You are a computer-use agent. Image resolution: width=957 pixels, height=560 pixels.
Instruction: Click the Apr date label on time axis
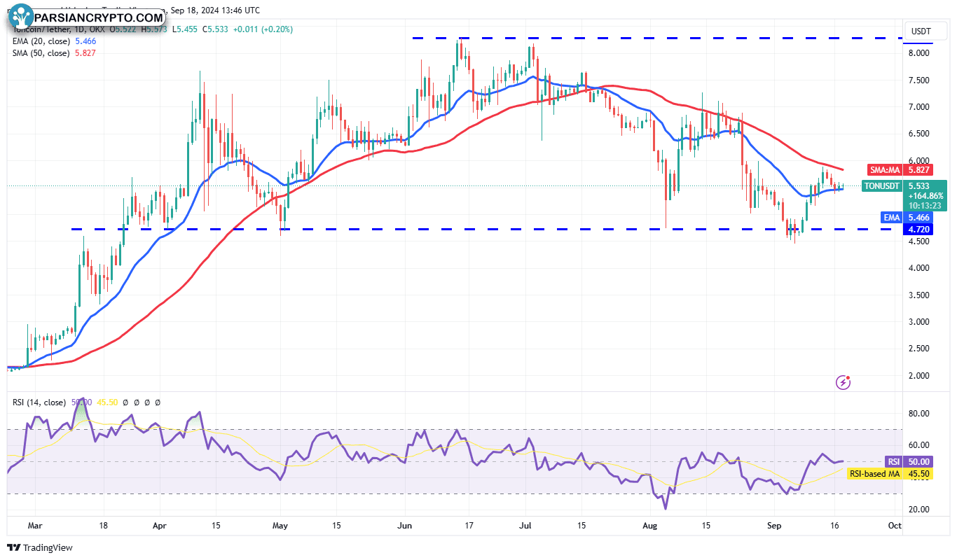click(x=159, y=525)
